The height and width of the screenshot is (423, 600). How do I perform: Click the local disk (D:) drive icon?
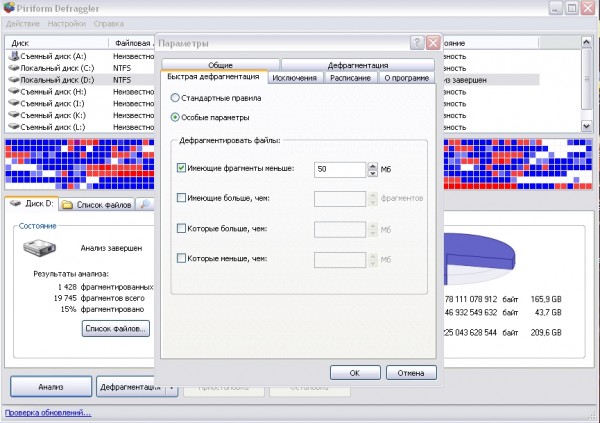(x=14, y=80)
